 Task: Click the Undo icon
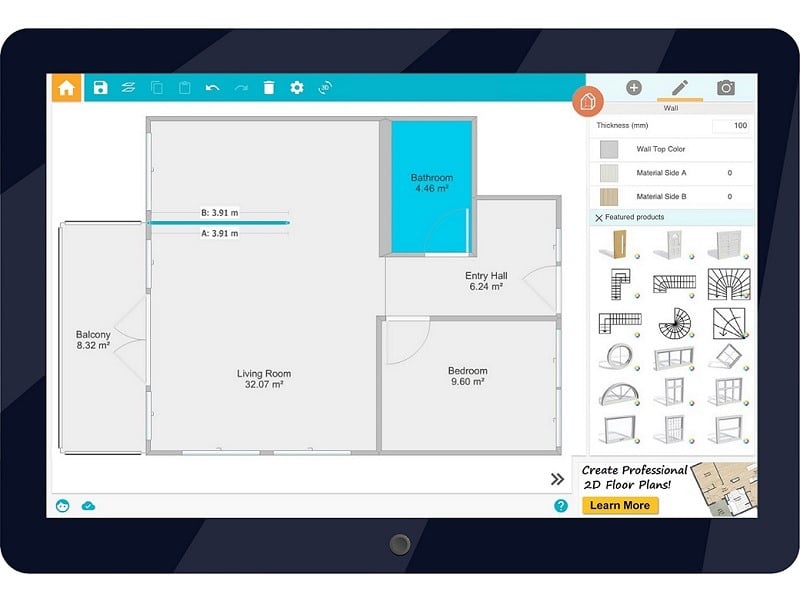click(212, 88)
